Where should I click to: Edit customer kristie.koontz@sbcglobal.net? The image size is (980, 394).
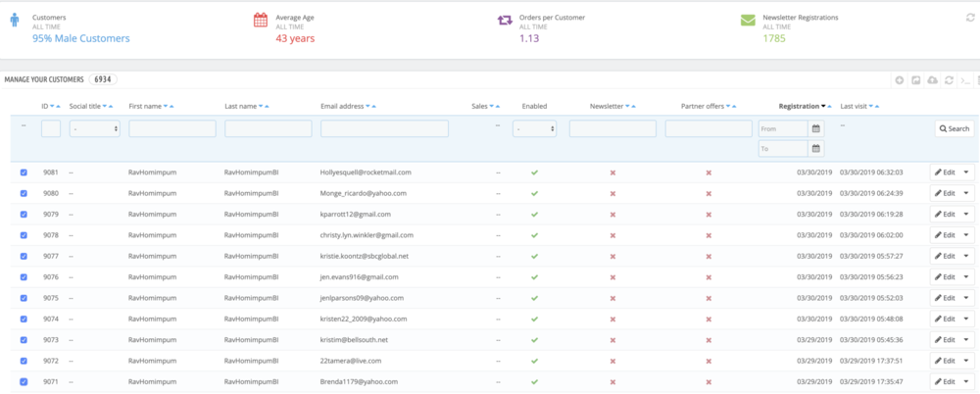(x=945, y=256)
